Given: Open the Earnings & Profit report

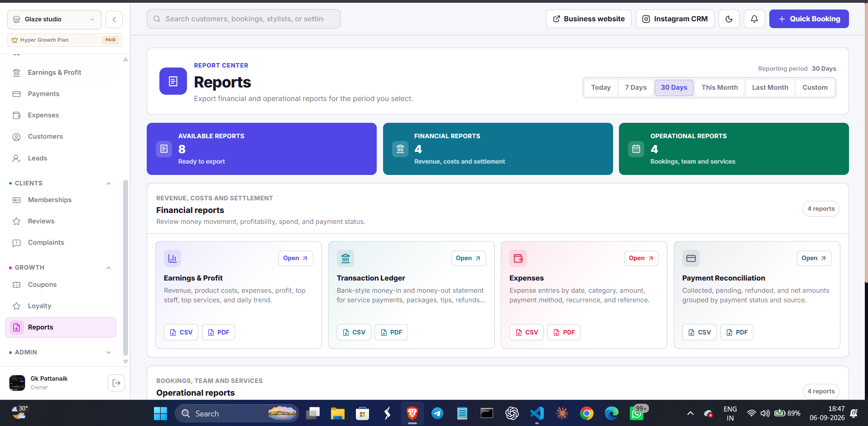Looking at the screenshot, I should pyautogui.click(x=296, y=258).
